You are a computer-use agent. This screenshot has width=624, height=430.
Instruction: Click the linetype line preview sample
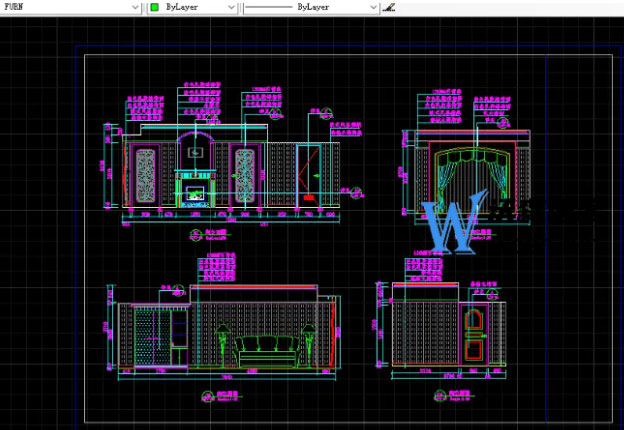click(x=270, y=6)
